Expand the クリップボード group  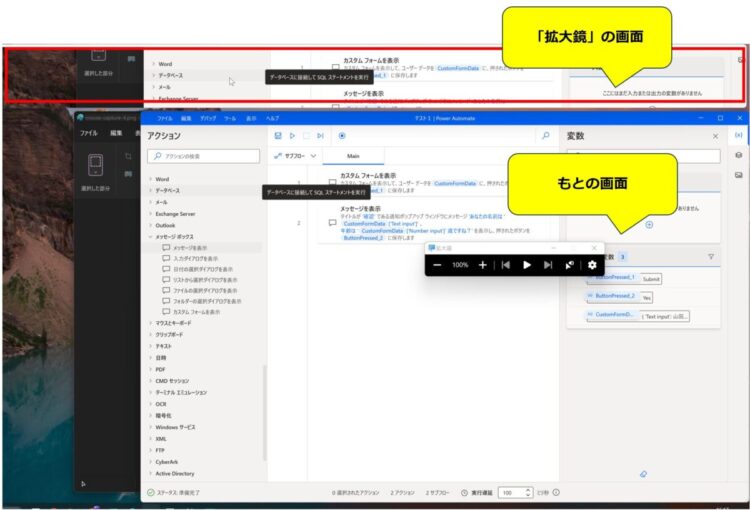[150, 335]
